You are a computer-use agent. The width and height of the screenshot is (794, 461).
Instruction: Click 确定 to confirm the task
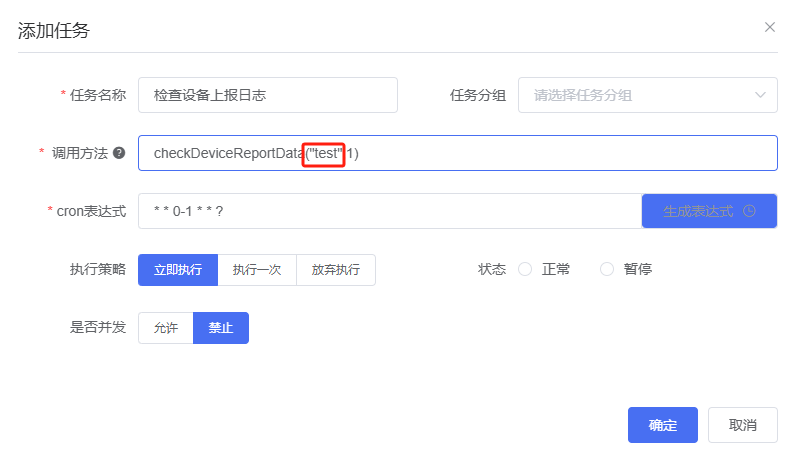(663, 425)
